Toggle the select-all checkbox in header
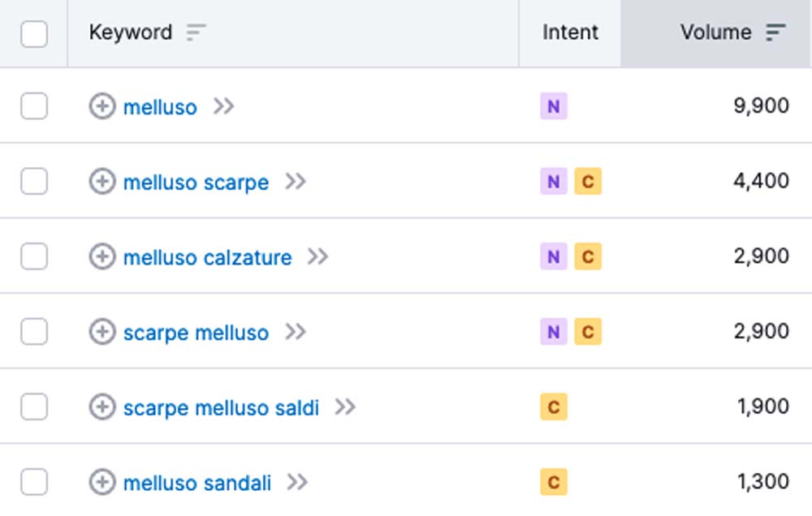 point(34,34)
